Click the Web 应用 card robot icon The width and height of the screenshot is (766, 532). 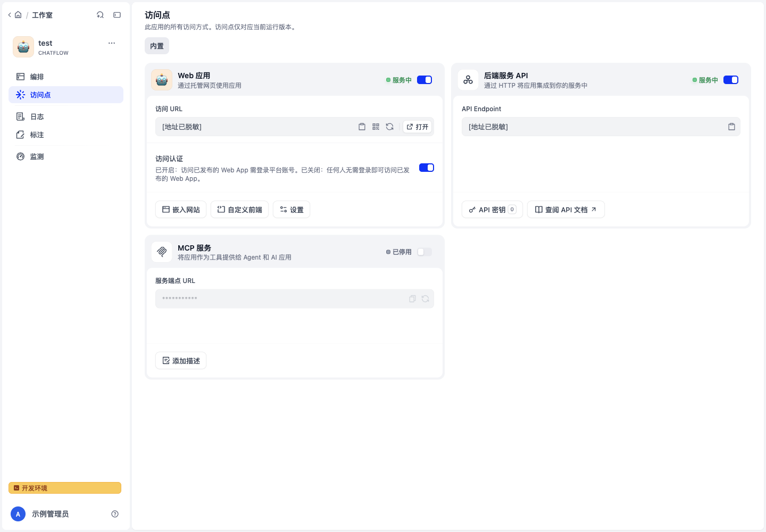tap(162, 80)
